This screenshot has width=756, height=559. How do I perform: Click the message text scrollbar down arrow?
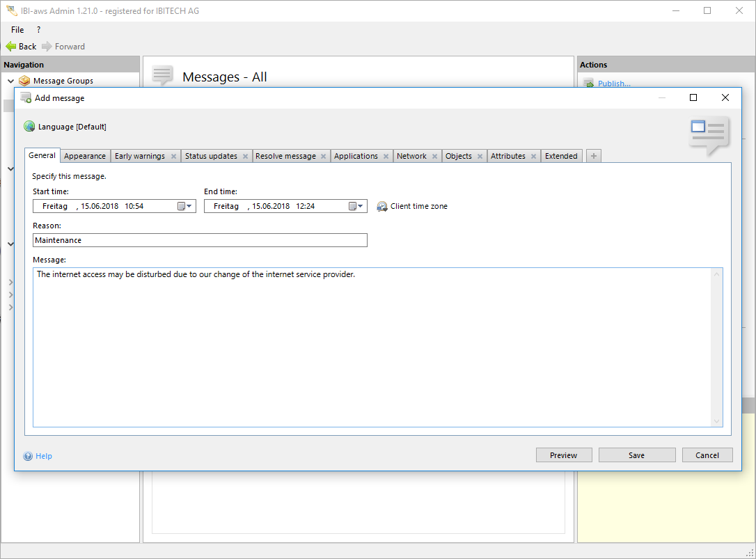(x=716, y=421)
